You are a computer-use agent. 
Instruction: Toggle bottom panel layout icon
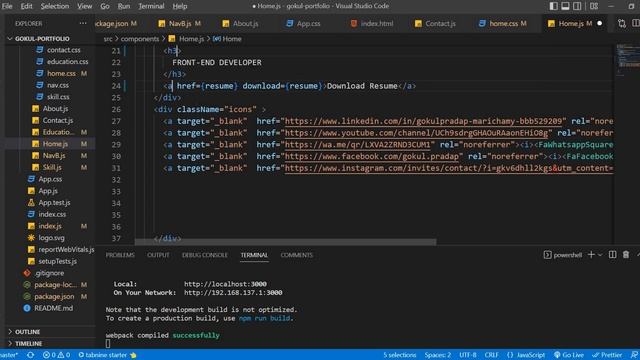565,6
